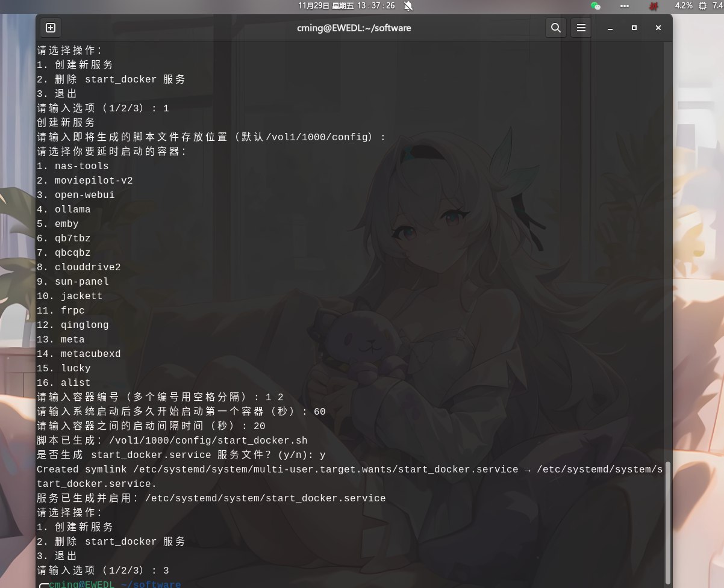
Task: Click the line '7. qbcqbz'
Action: pos(64,253)
